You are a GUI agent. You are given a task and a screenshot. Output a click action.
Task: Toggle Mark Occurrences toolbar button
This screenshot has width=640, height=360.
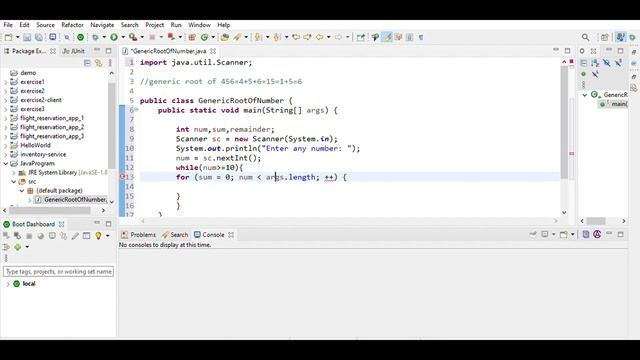(x=387, y=37)
